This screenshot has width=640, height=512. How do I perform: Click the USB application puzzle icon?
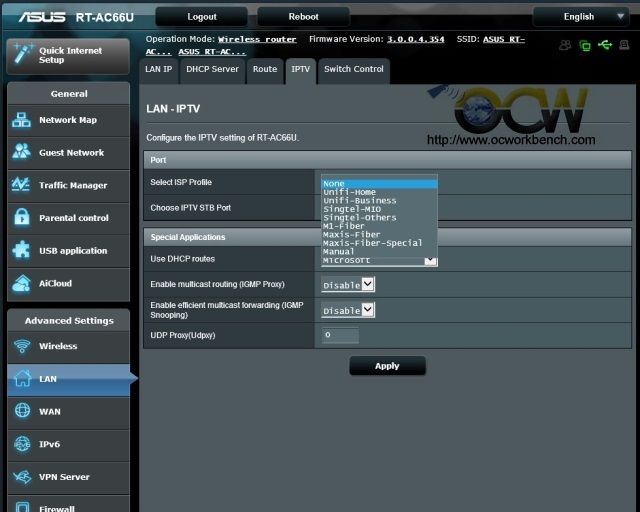(21, 250)
